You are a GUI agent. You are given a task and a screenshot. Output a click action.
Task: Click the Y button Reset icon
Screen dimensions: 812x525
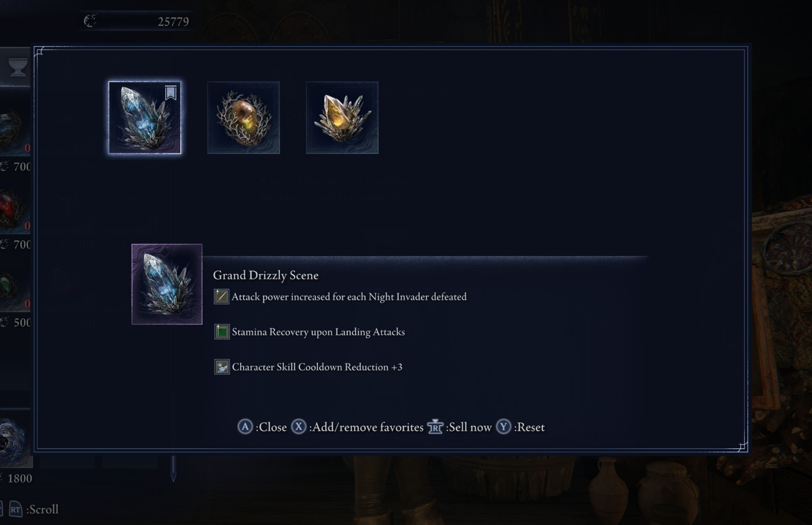(x=504, y=427)
